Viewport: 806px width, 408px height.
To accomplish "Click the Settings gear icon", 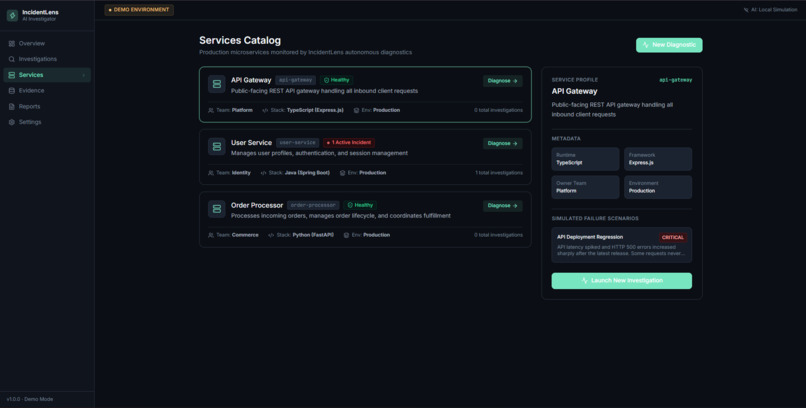I will (x=12, y=122).
